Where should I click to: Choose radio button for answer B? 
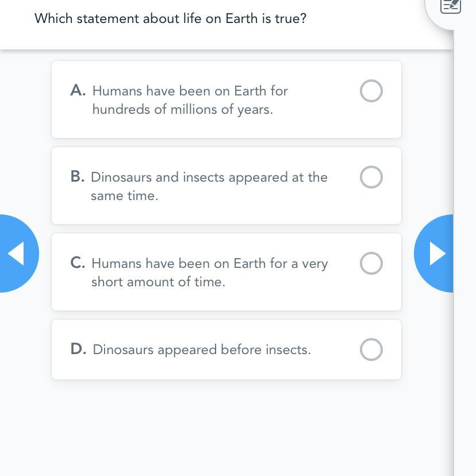click(371, 177)
